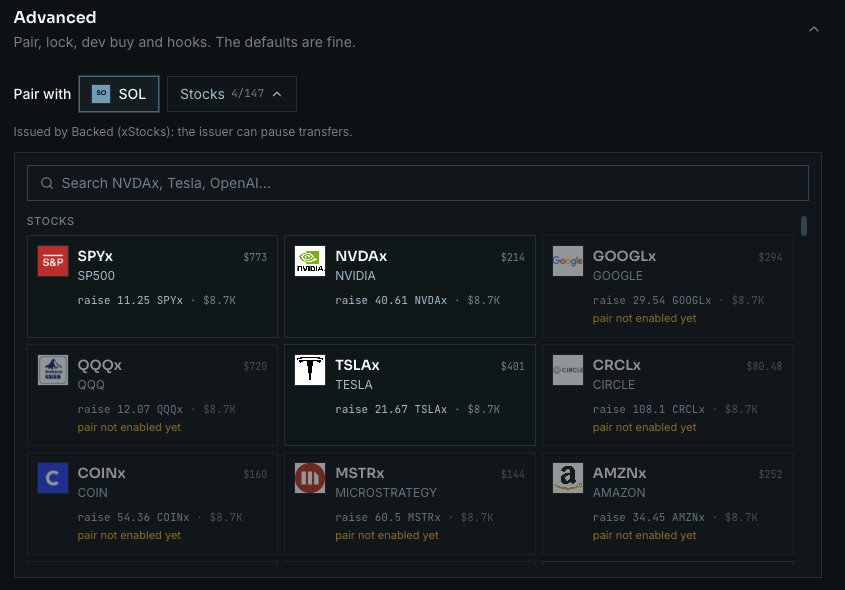Click 'raise 21.67 TSLAx' text
This screenshot has width=845, height=590.
[x=391, y=409]
